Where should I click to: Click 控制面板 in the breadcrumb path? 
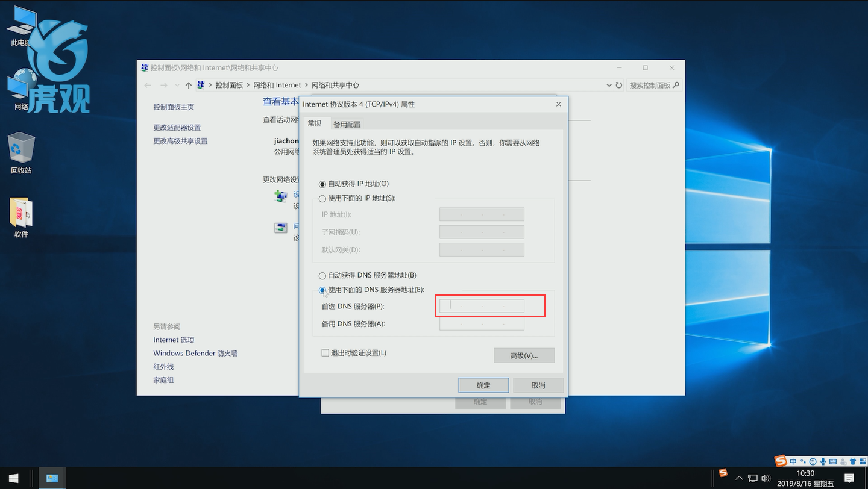(x=229, y=85)
